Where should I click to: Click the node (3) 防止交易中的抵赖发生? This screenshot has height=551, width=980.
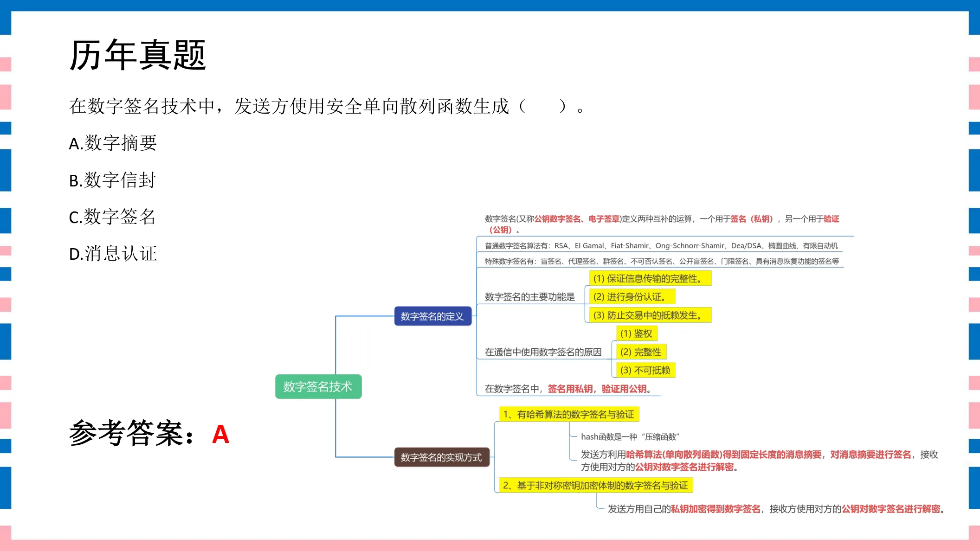tap(650, 315)
